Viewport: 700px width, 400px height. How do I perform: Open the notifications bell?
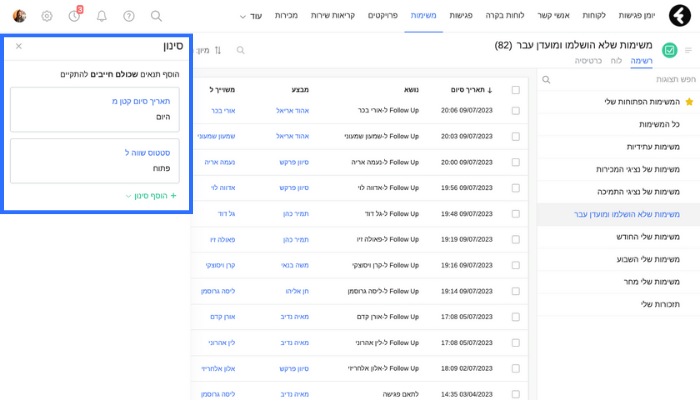102,16
